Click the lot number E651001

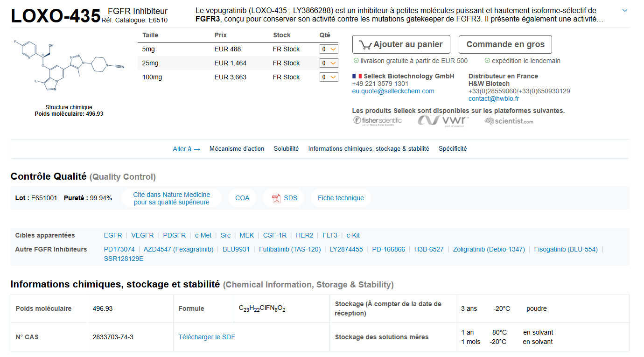point(44,198)
